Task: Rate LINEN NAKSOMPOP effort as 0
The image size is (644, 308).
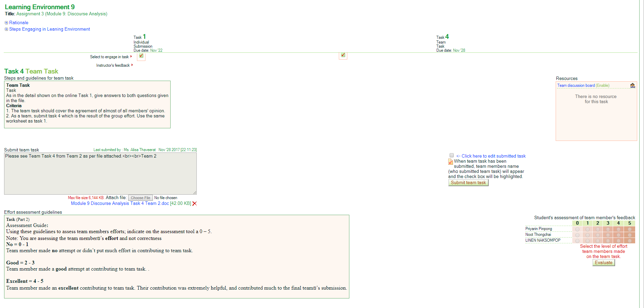Action: [577, 241]
